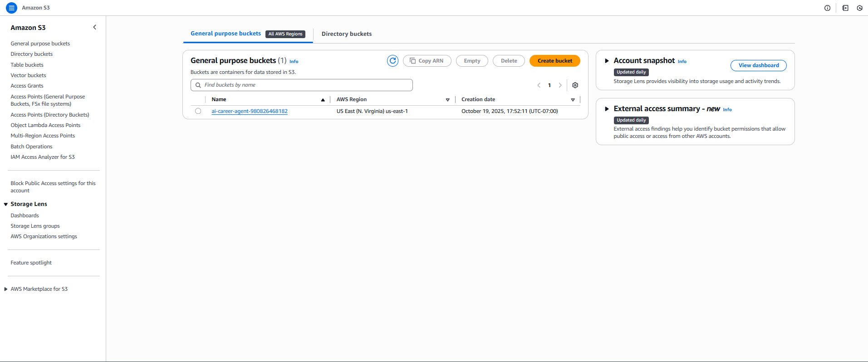Screen dimensions: 868x362
Task: Open Object Lambda Access Points link
Action: click(45, 125)
